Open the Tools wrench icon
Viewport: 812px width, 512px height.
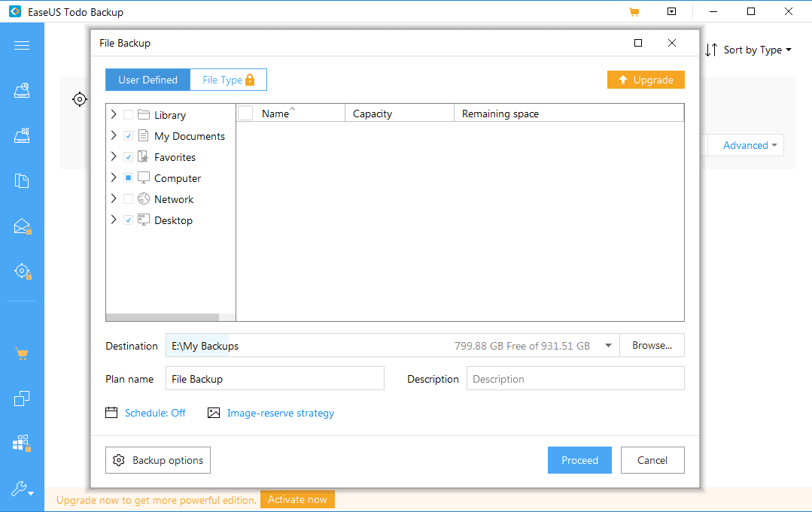[22, 489]
